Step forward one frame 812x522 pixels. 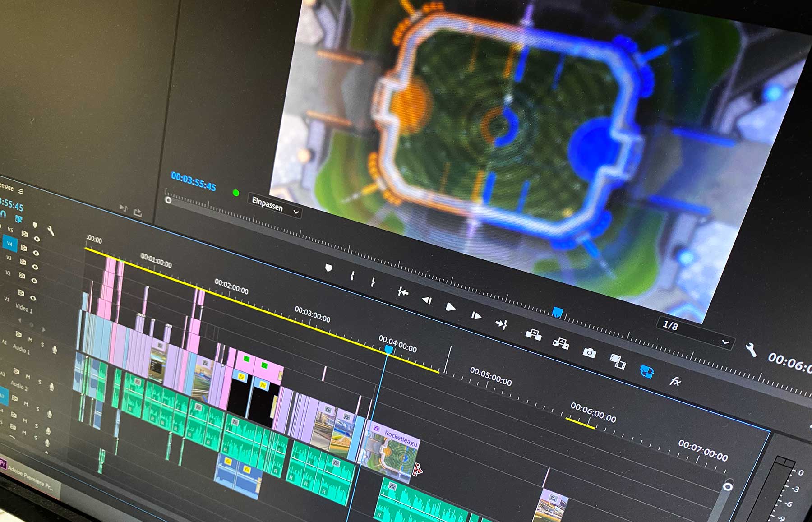pos(476,315)
